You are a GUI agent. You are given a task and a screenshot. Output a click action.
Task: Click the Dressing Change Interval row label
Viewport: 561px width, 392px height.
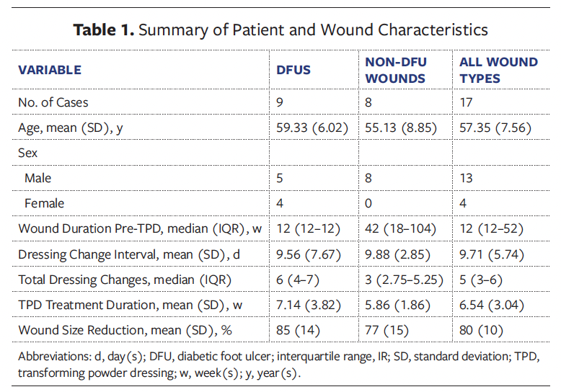[x=127, y=254]
